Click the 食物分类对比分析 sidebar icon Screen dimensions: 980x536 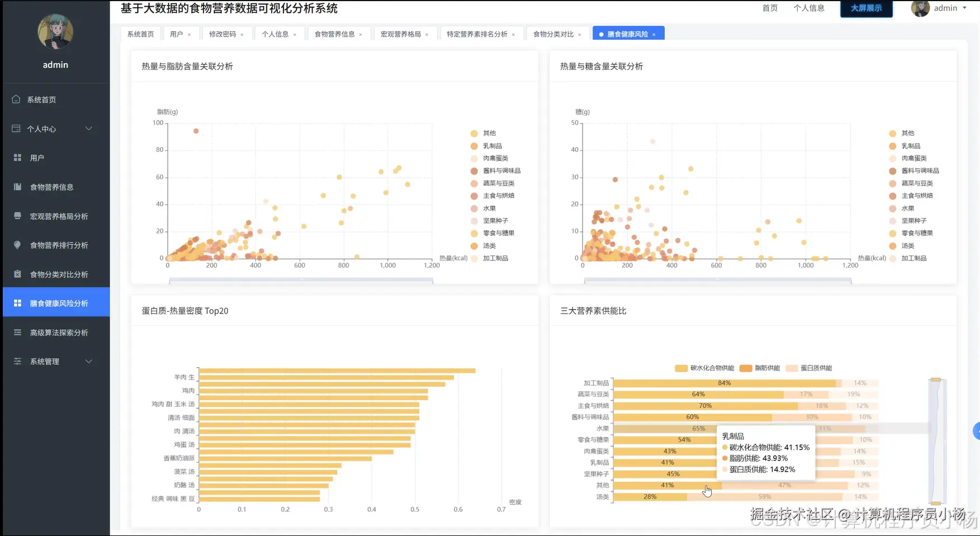(17, 274)
